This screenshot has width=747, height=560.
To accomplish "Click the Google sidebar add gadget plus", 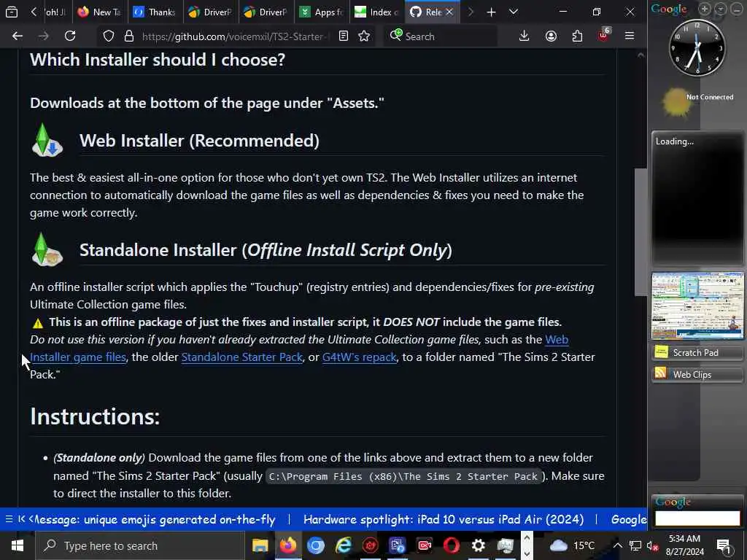I will pyautogui.click(x=704, y=9).
